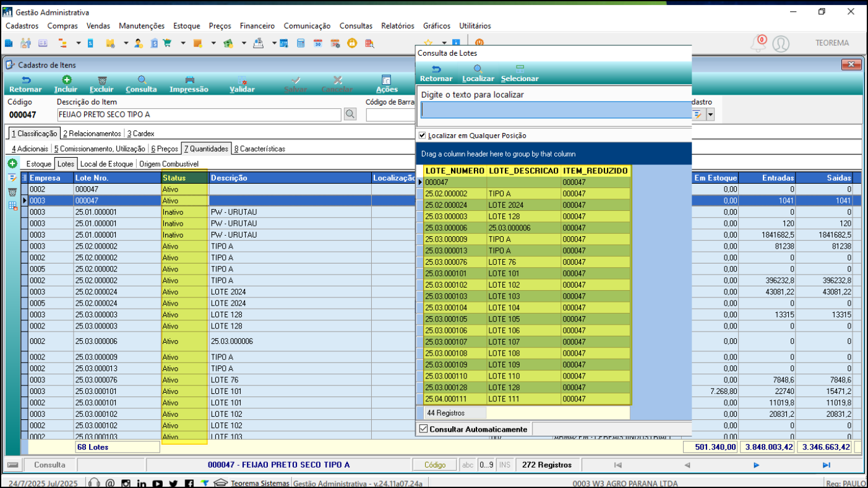Click the notifications bell icon
Screen dimensions: 868x488
point(758,43)
